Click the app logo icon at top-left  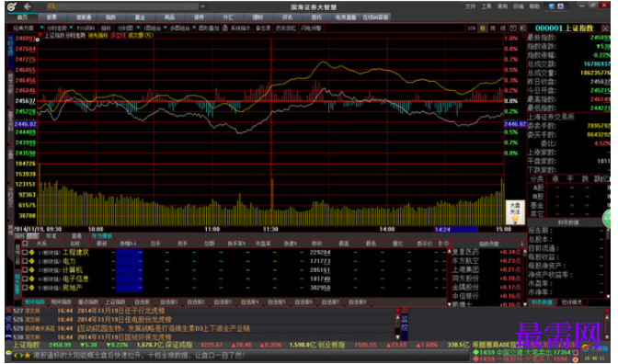click(11, 6)
